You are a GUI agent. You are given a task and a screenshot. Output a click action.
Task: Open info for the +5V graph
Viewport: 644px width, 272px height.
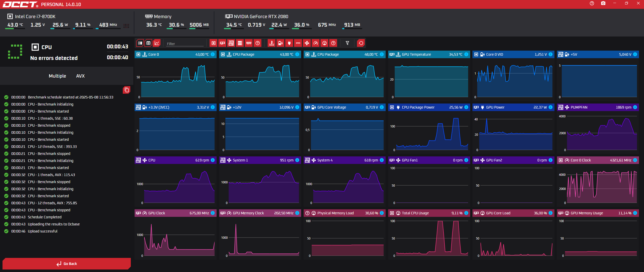point(635,54)
